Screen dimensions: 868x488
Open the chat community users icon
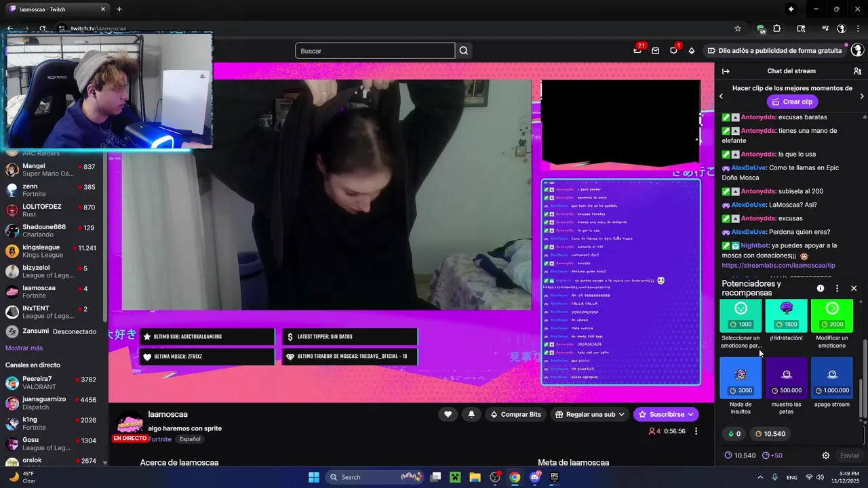pyautogui.click(x=857, y=71)
